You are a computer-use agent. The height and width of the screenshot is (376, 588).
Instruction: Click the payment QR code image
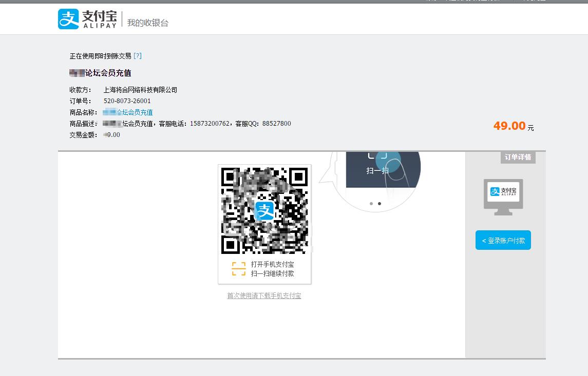tap(264, 210)
